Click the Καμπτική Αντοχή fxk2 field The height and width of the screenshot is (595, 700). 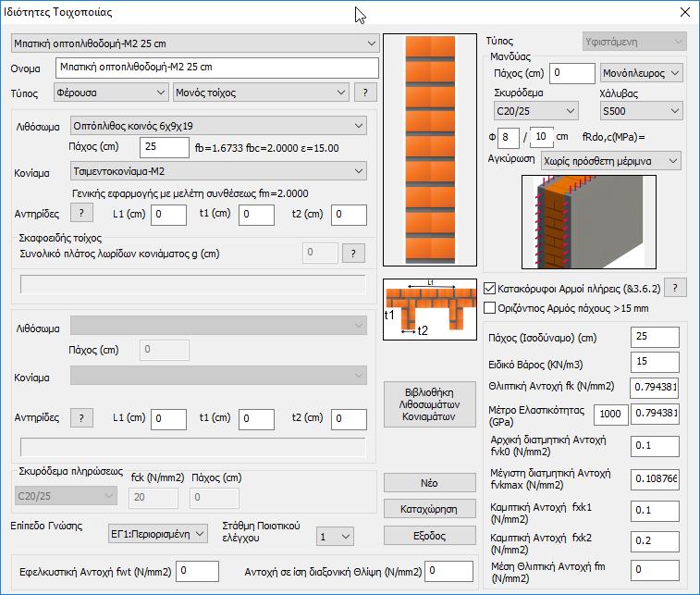click(x=655, y=541)
